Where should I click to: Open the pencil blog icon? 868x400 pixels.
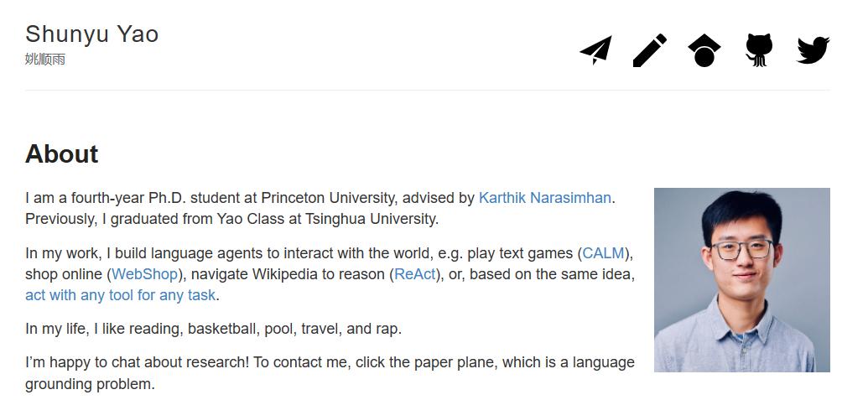point(650,50)
